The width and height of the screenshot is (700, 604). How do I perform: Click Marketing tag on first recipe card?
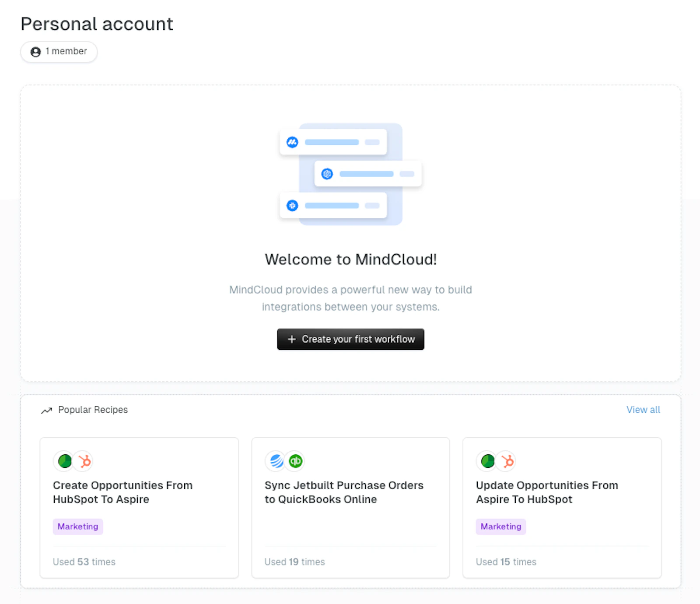[78, 527]
